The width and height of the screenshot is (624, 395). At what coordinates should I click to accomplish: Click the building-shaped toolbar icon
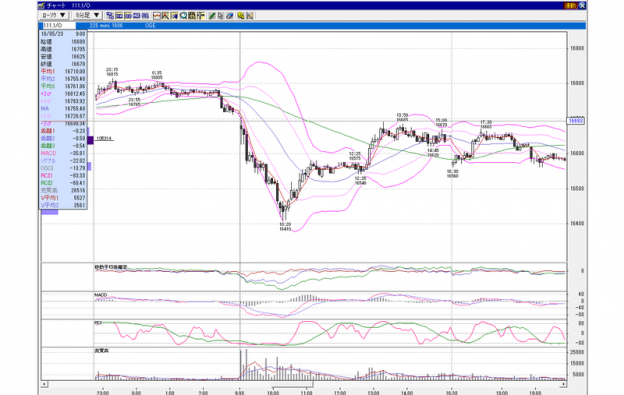coord(192,16)
